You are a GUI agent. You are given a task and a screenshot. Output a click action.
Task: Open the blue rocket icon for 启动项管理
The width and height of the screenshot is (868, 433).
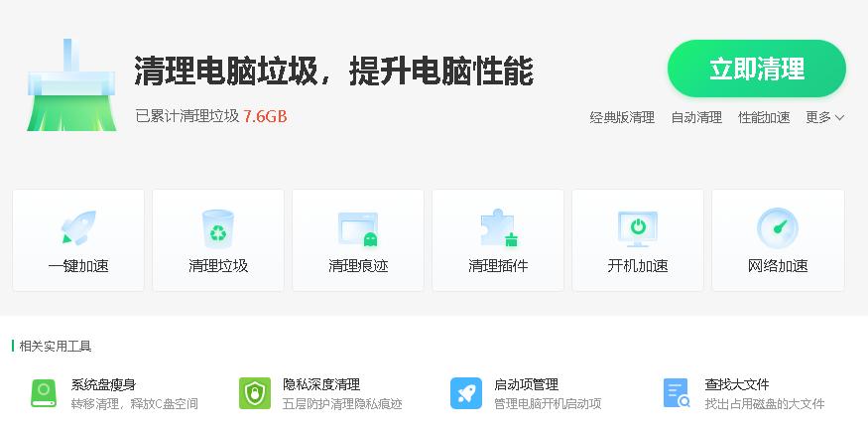click(466, 393)
